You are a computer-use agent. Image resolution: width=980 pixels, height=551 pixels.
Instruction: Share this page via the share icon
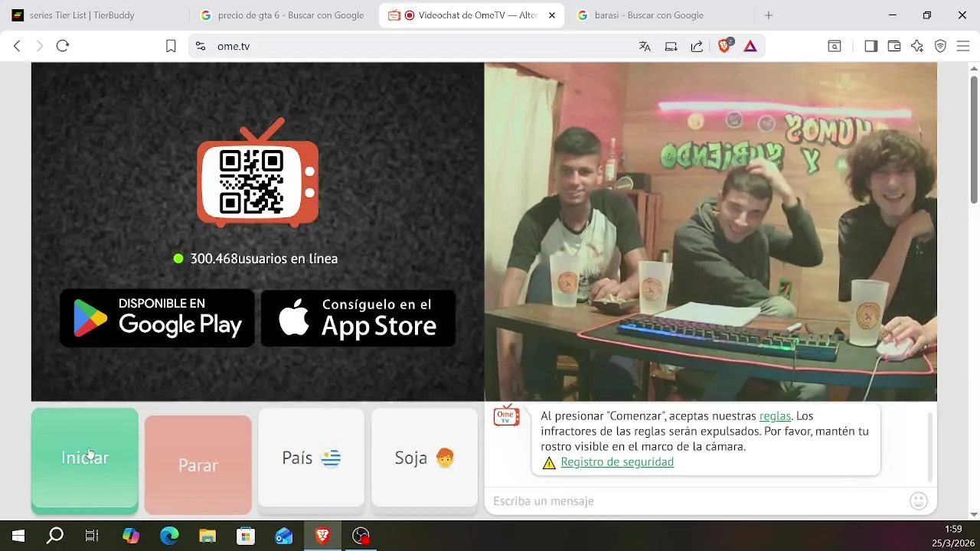point(697,46)
